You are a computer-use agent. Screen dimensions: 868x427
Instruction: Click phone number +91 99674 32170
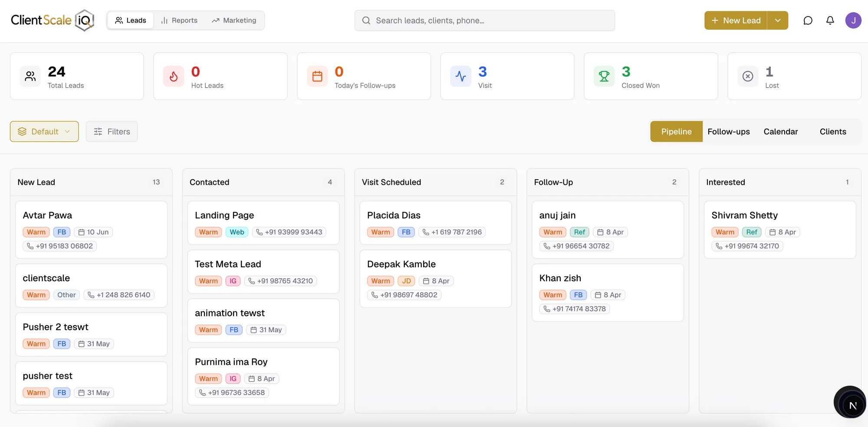point(747,246)
